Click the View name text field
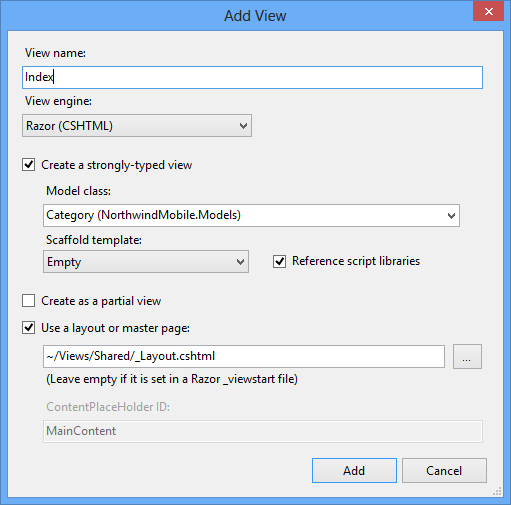511x505 pixels. (x=252, y=77)
